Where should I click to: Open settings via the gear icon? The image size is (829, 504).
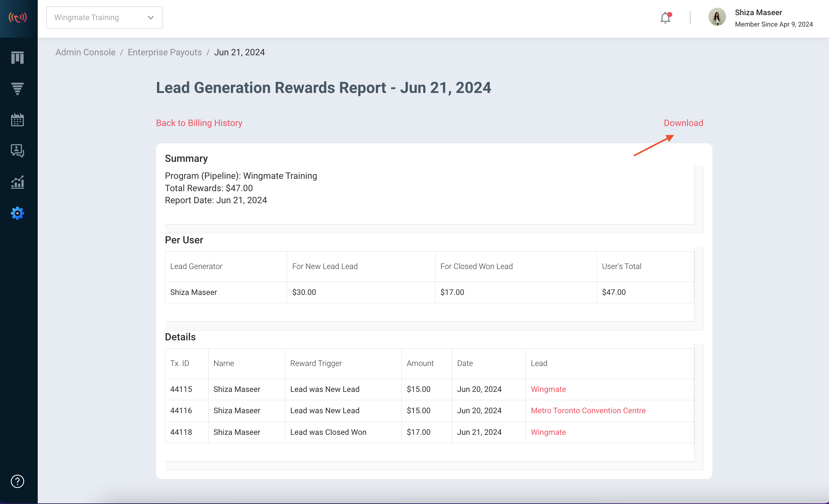click(x=18, y=213)
